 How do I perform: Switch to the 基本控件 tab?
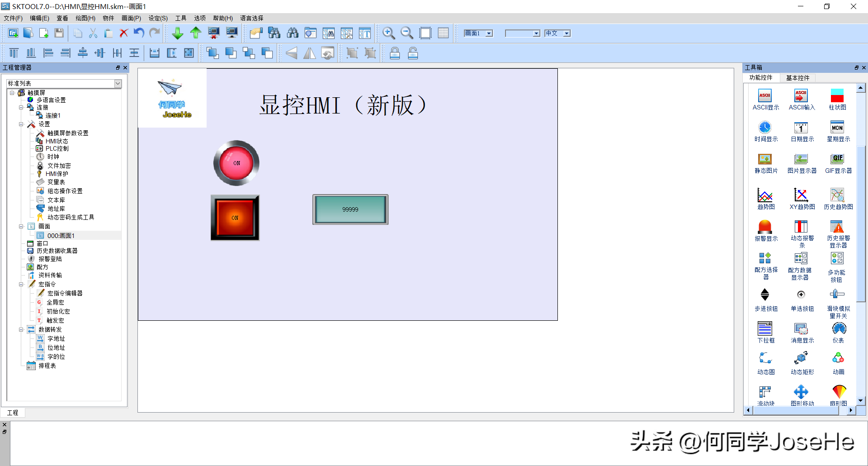[797, 78]
